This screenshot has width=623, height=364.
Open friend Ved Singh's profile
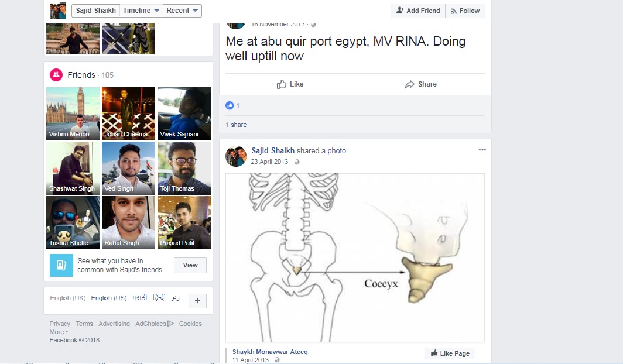point(128,168)
